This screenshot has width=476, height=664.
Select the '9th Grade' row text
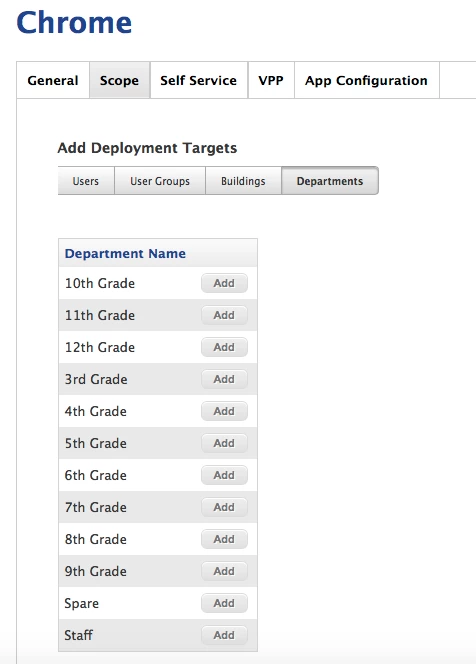click(96, 571)
